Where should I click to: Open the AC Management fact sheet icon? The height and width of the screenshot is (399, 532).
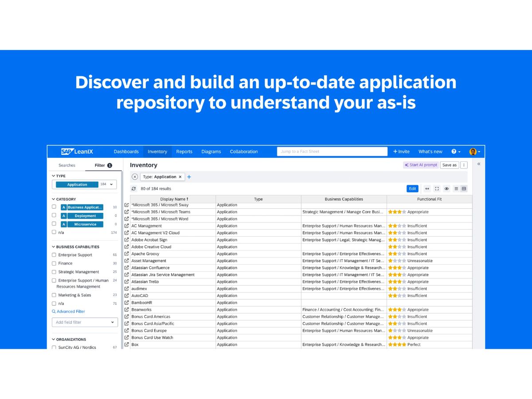127,226
